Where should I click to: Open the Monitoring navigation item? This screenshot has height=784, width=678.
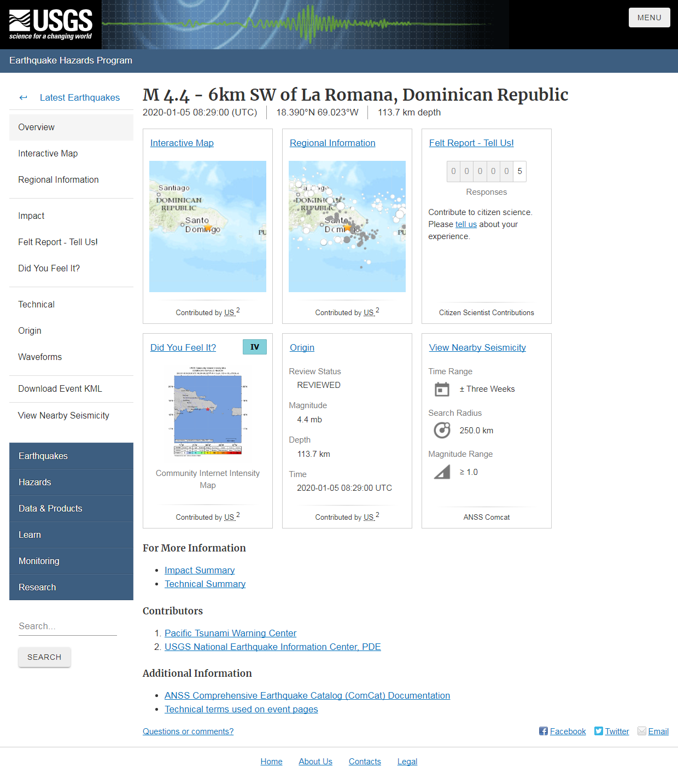[x=71, y=561]
